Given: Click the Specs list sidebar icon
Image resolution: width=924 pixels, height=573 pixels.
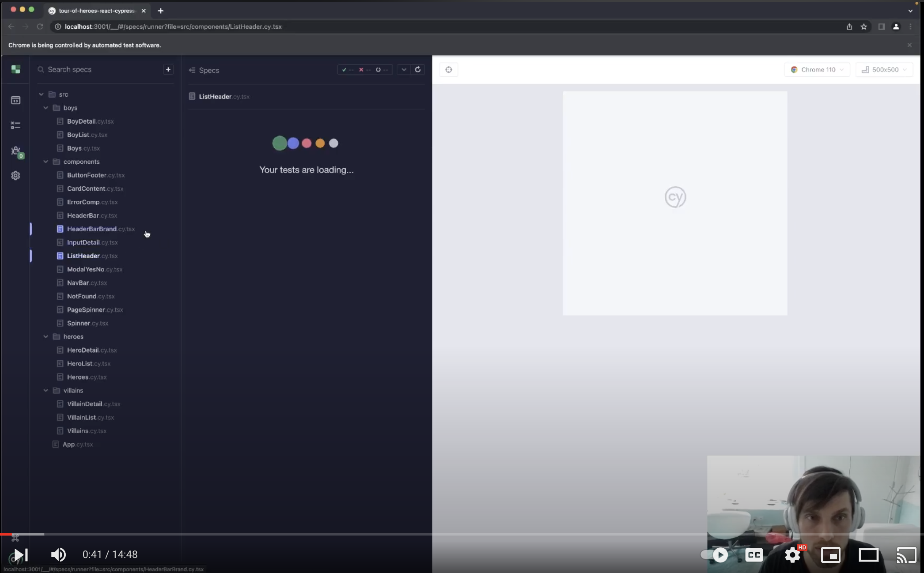Looking at the screenshot, I should point(15,100).
